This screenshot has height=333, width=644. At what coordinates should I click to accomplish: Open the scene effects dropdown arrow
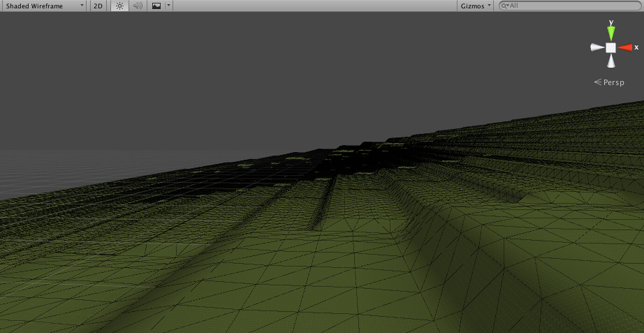pyautogui.click(x=168, y=6)
